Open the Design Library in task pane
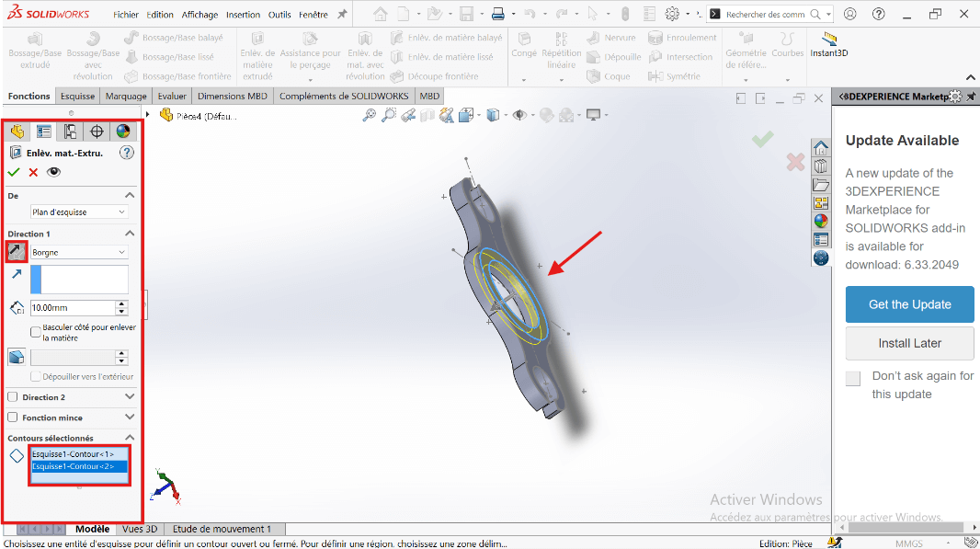 pos(821,166)
